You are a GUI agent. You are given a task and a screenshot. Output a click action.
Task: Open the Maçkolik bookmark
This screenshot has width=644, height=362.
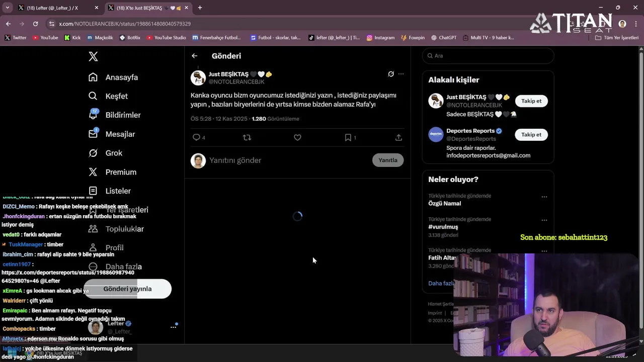[100, 38]
